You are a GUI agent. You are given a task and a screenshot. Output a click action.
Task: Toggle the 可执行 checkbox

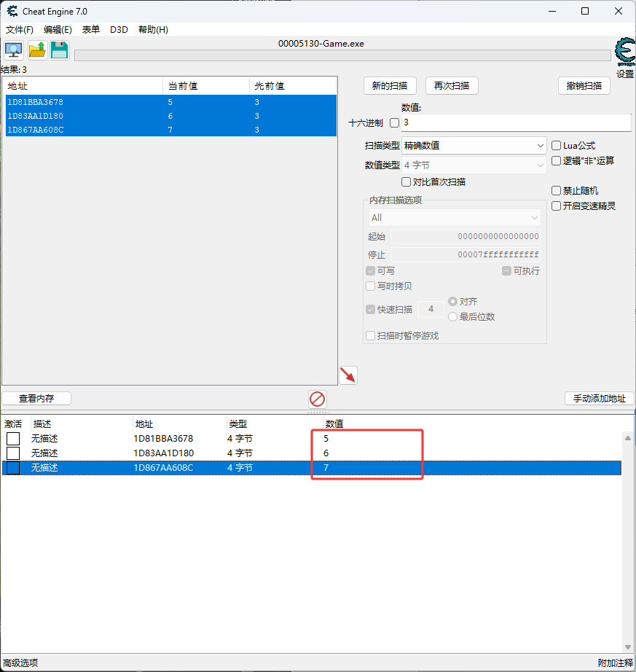(506, 271)
